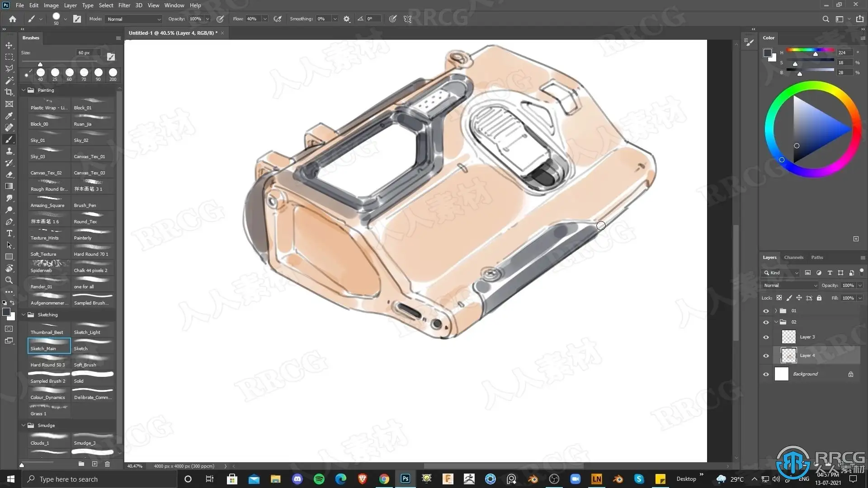
Task: Click the Layer 4 thumbnail
Action: [x=788, y=356]
